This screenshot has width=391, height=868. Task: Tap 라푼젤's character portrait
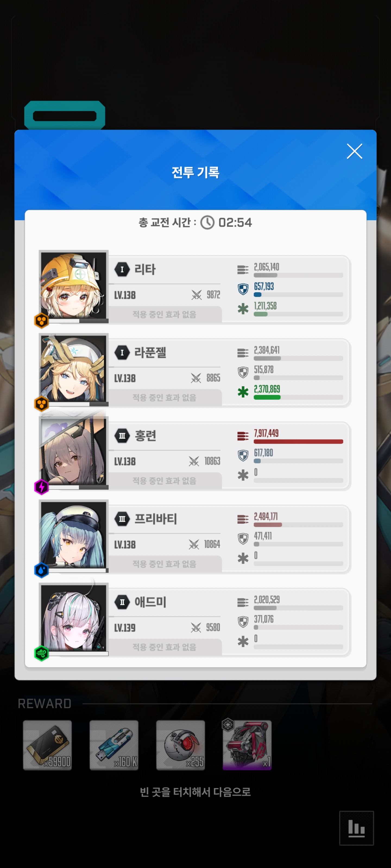[x=74, y=369]
